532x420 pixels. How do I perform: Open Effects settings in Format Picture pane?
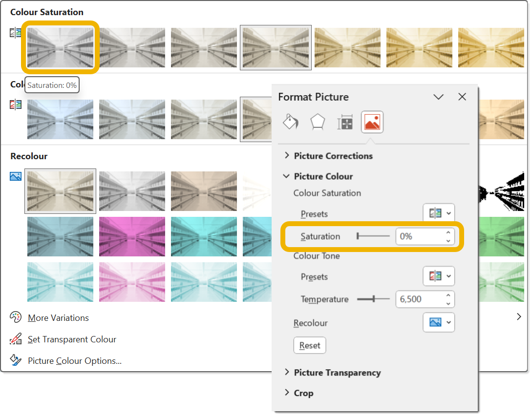(x=318, y=122)
